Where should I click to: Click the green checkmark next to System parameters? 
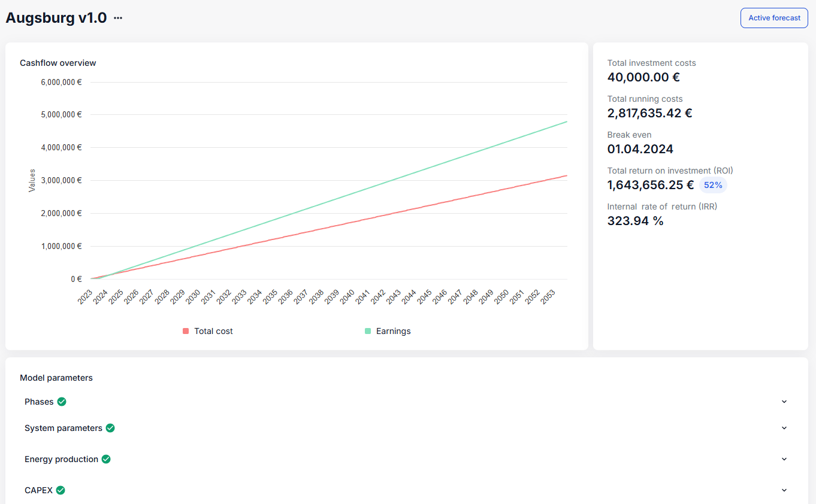[x=110, y=428]
